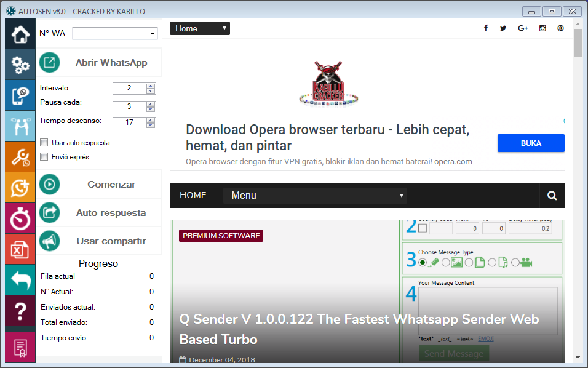Click the web page vertical scrollbar thumb

pyautogui.click(x=578, y=42)
